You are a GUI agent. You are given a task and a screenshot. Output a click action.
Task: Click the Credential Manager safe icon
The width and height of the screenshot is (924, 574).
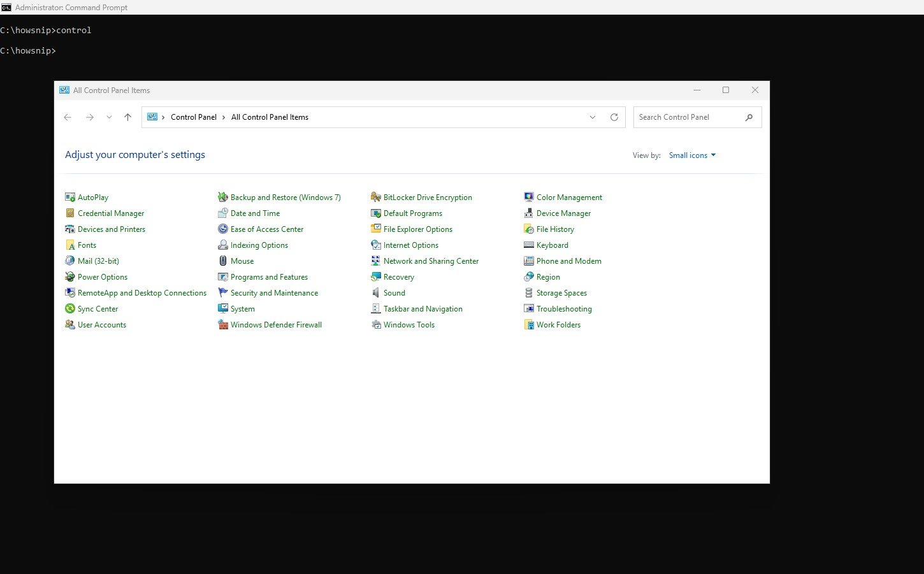point(70,213)
